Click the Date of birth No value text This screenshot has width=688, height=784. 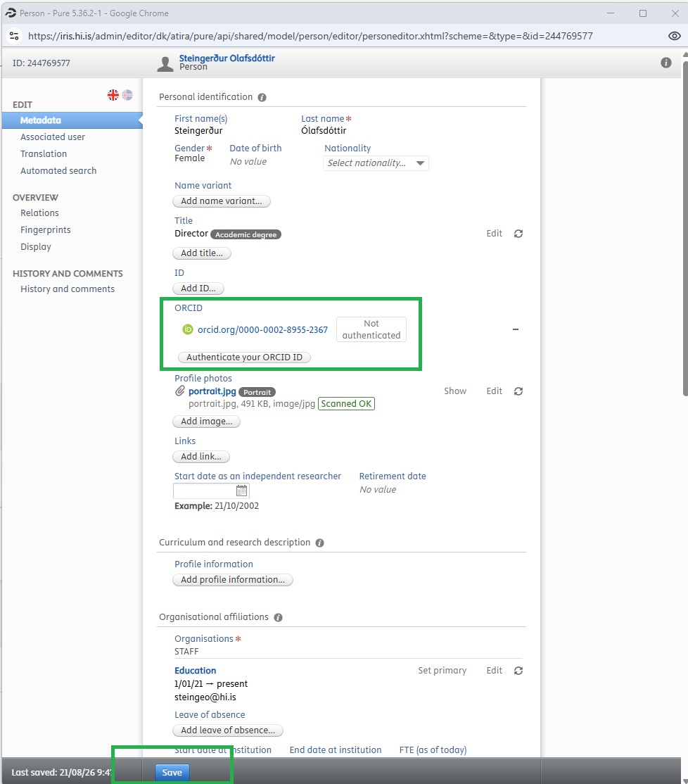click(x=248, y=161)
